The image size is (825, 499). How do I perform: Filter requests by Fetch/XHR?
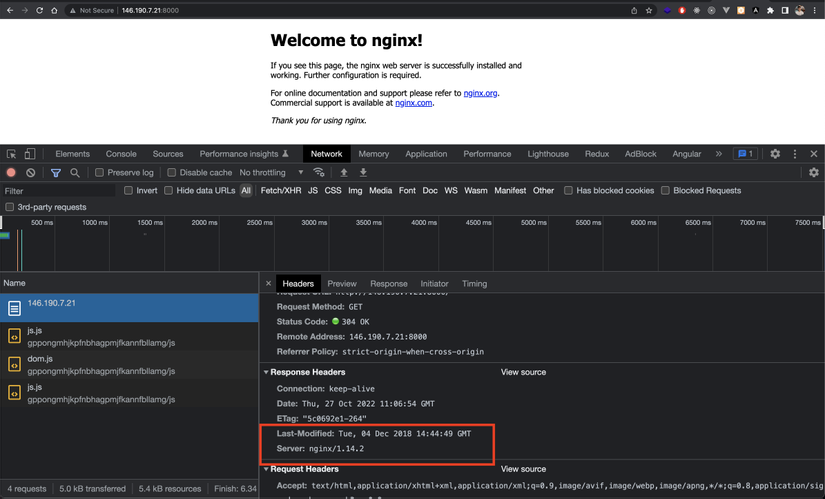281,191
